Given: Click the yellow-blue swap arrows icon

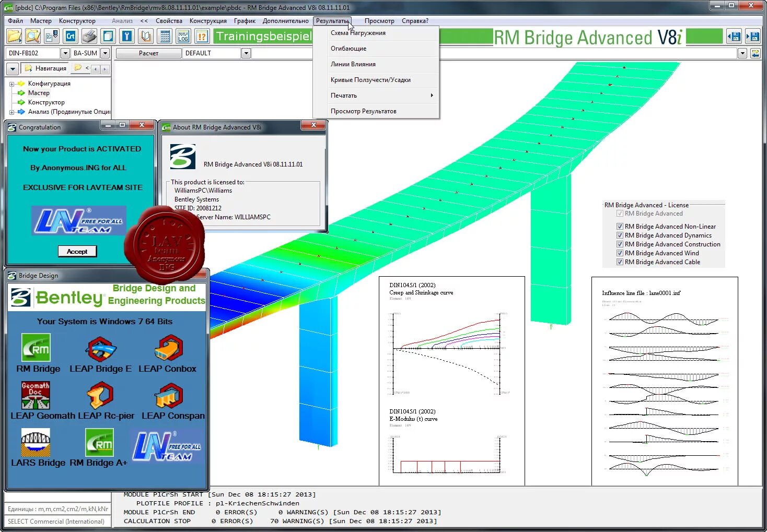Looking at the screenshot, I should click(755, 53).
